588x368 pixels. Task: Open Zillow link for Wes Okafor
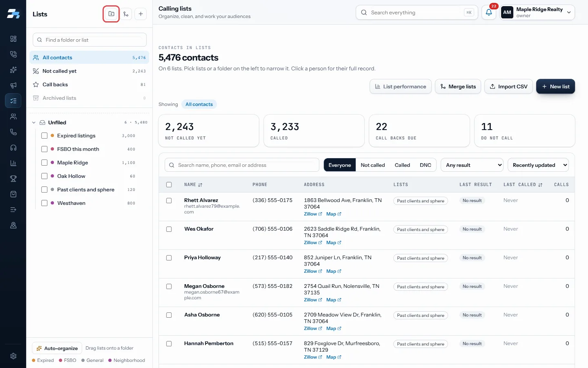(x=313, y=243)
